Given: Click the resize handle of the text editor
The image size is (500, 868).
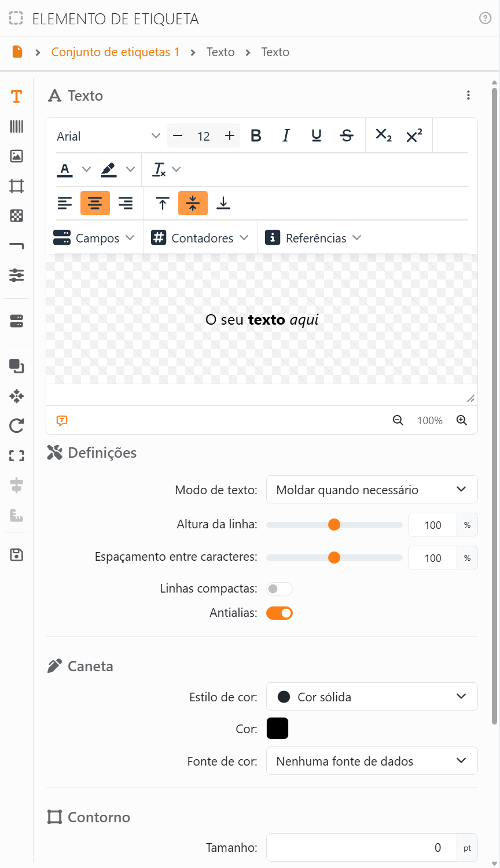Looking at the screenshot, I should [471, 399].
